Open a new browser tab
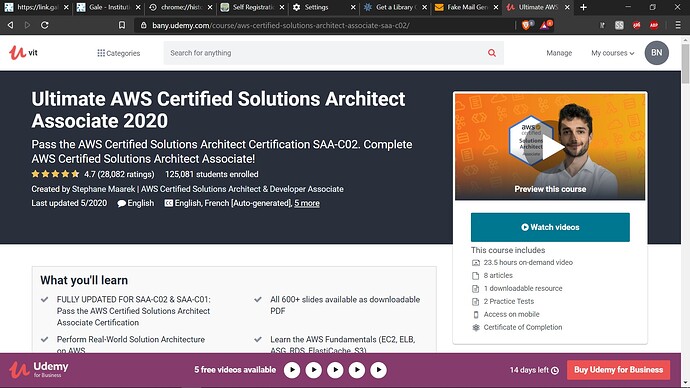The image size is (690, 388). (x=584, y=7)
